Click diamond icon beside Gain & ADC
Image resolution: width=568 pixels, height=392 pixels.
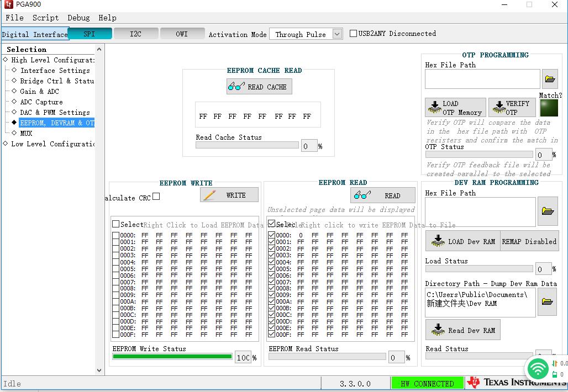tap(14, 91)
